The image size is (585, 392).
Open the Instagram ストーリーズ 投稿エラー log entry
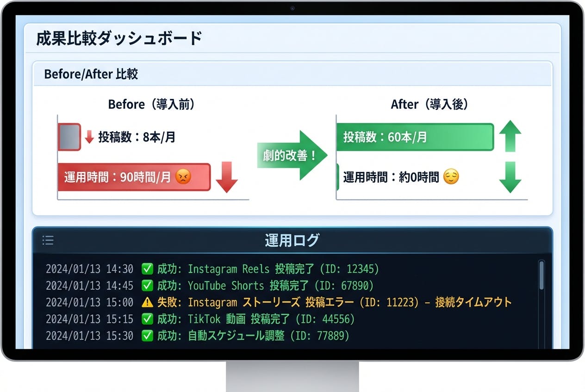pyautogui.click(x=349, y=302)
